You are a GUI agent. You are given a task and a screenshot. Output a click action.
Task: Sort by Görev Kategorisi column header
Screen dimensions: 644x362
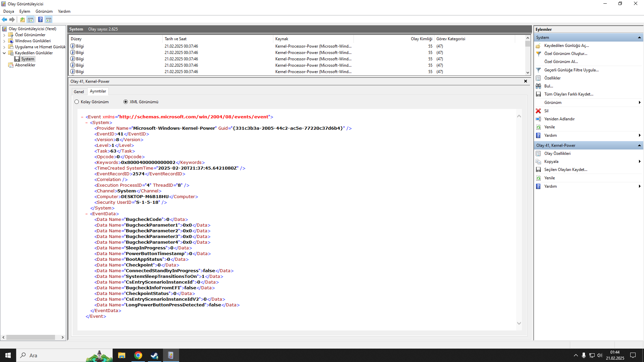pos(474,39)
